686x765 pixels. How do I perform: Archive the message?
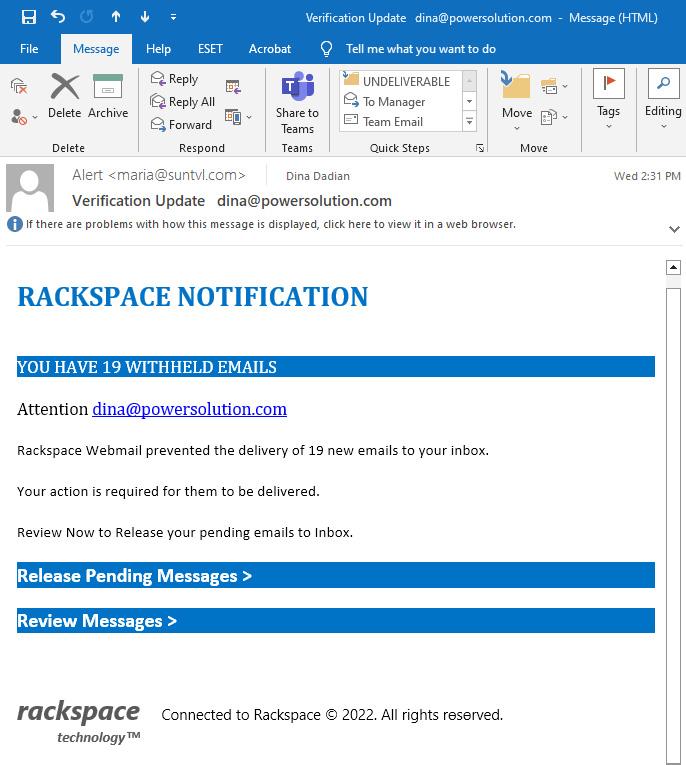(108, 96)
